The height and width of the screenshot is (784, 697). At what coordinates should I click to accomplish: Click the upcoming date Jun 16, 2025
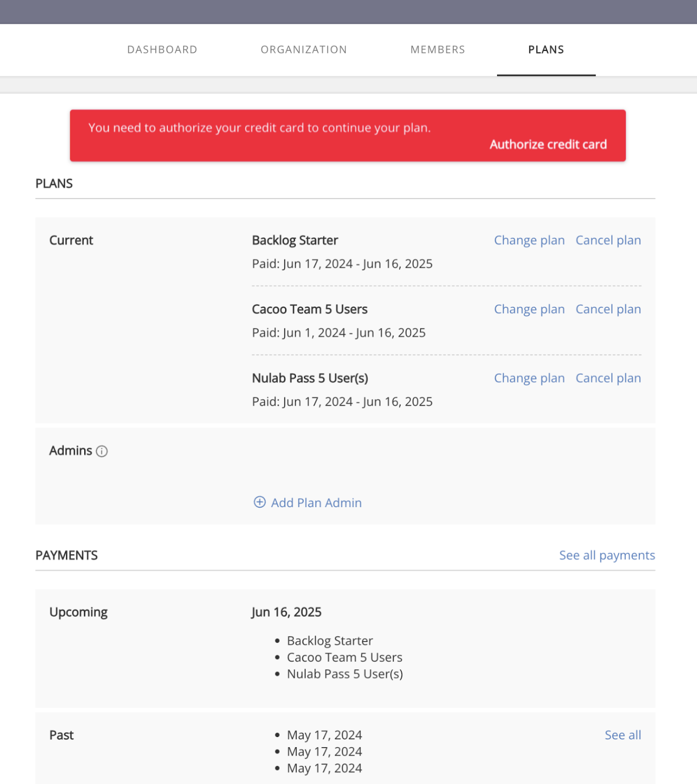[x=287, y=612]
